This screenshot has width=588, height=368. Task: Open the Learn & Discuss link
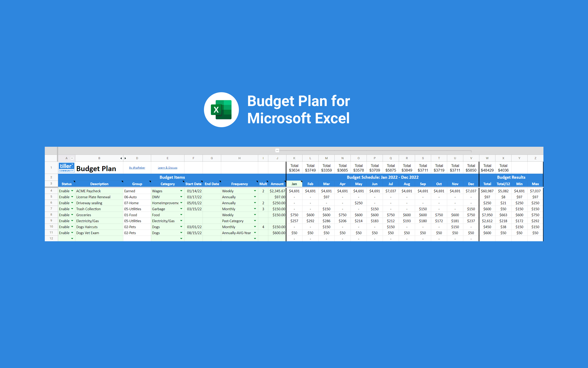(x=167, y=168)
